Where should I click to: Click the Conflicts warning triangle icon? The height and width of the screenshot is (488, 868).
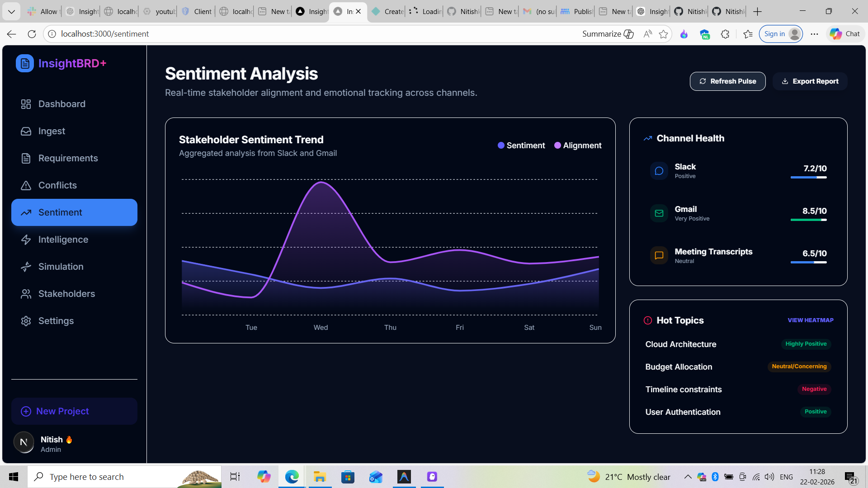pyautogui.click(x=26, y=185)
